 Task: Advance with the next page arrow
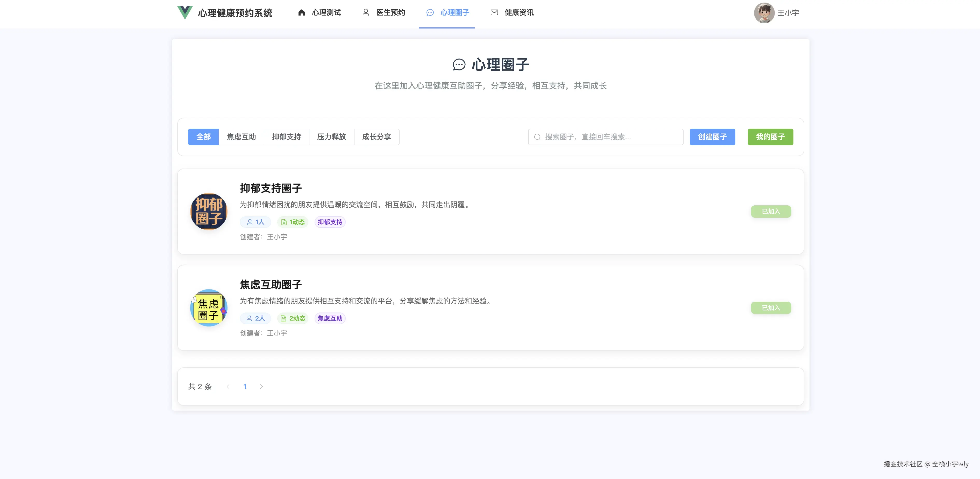tap(262, 386)
